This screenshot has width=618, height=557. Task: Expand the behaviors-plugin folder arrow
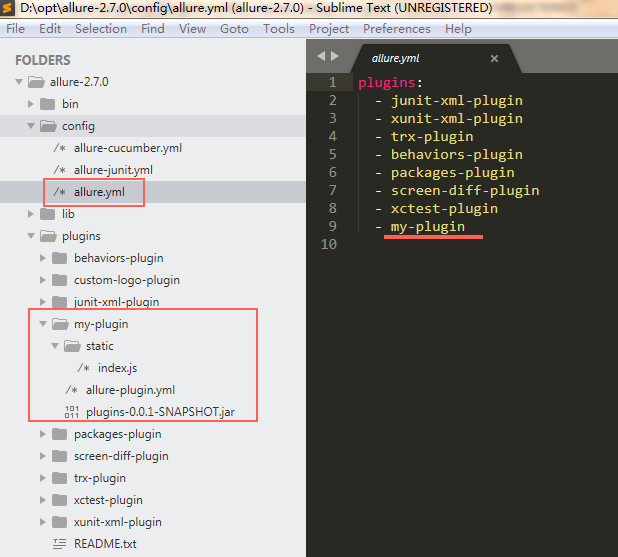click(43, 258)
